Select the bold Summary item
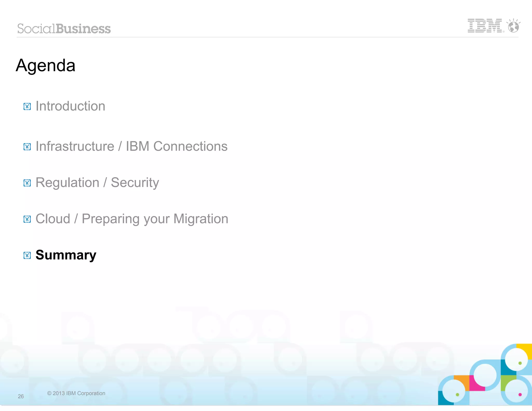532x411 pixels. (66, 255)
